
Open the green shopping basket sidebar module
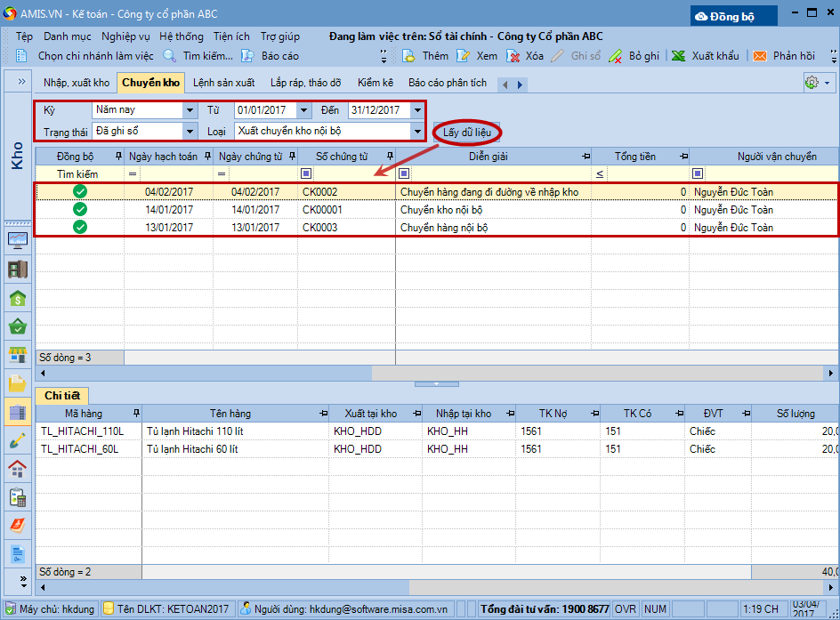[x=18, y=326]
